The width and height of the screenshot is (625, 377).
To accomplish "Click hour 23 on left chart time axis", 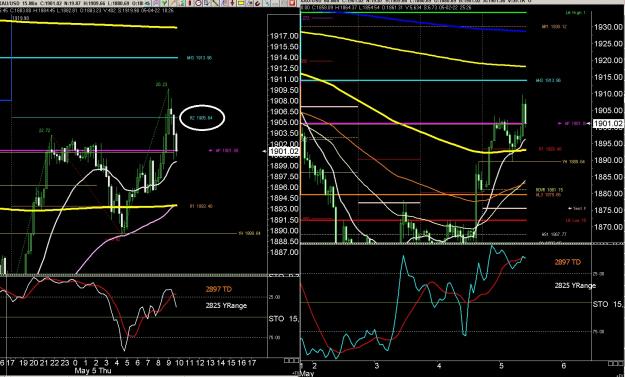I will pos(65,363).
